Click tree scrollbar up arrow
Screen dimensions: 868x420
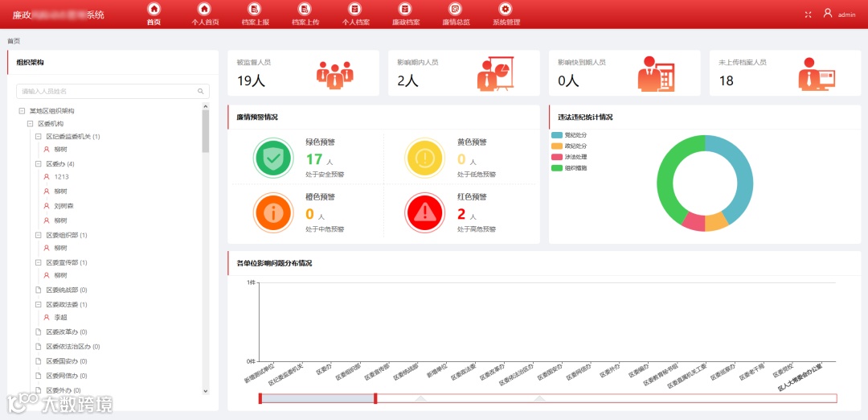tap(206, 106)
